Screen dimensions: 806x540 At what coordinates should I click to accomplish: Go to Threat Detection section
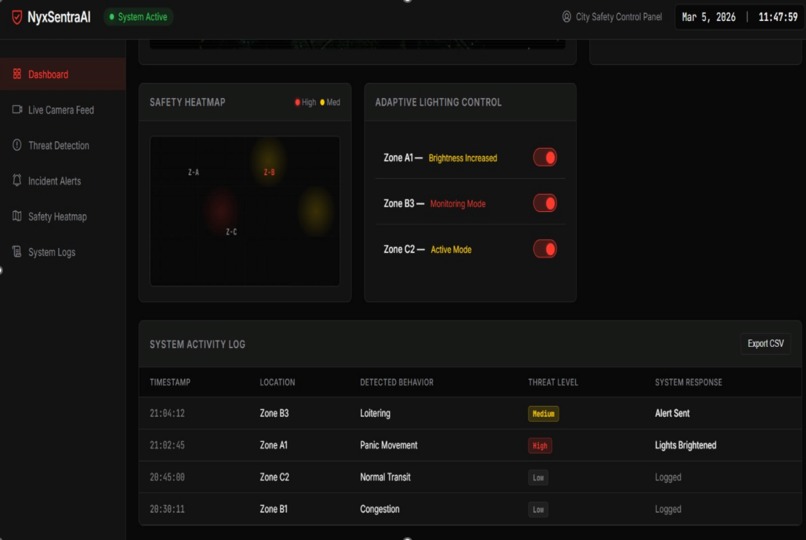pyautogui.click(x=63, y=145)
